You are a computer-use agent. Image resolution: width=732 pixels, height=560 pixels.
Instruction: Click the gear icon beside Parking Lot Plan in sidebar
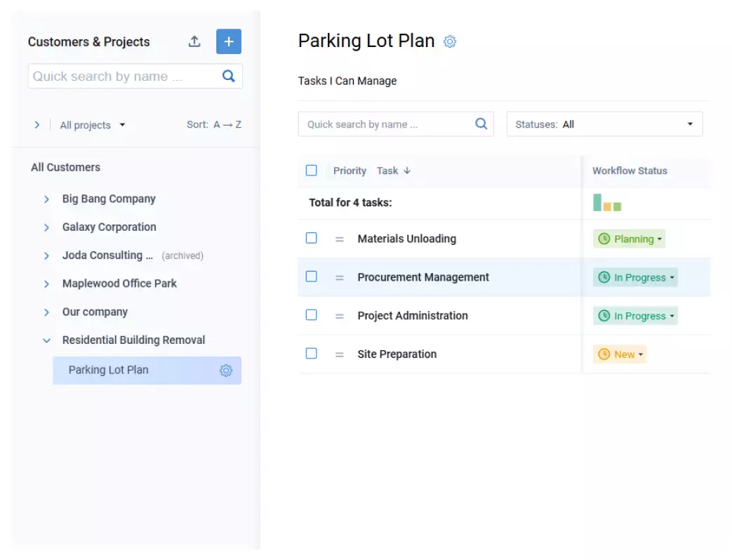click(x=225, y=370)
